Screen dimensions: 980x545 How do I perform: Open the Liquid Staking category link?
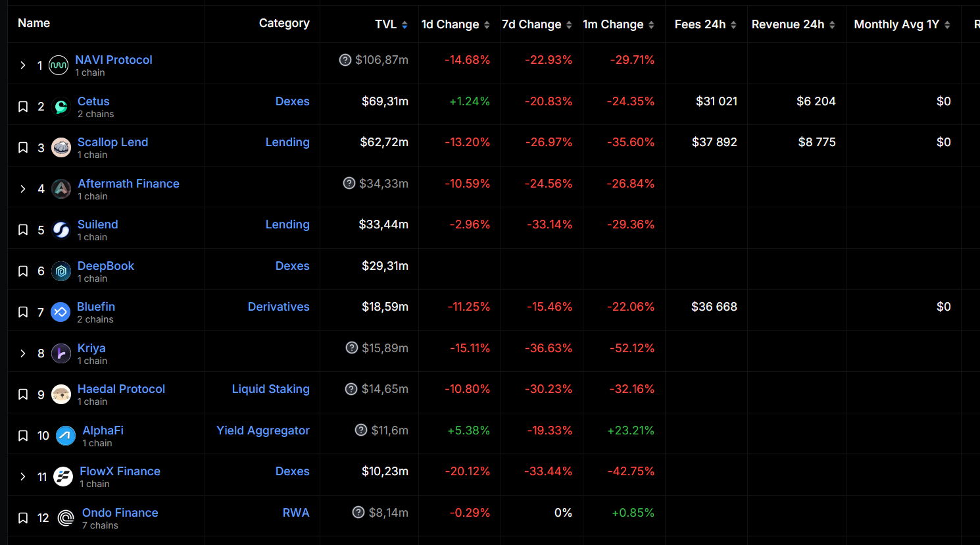tap(270, 389)
